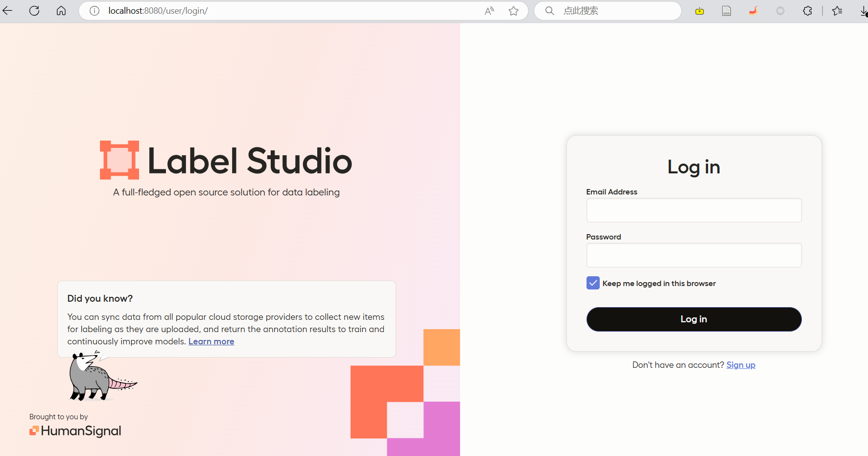Follow the Learn more link
868x456 pixels.
(x=211, y=341)
